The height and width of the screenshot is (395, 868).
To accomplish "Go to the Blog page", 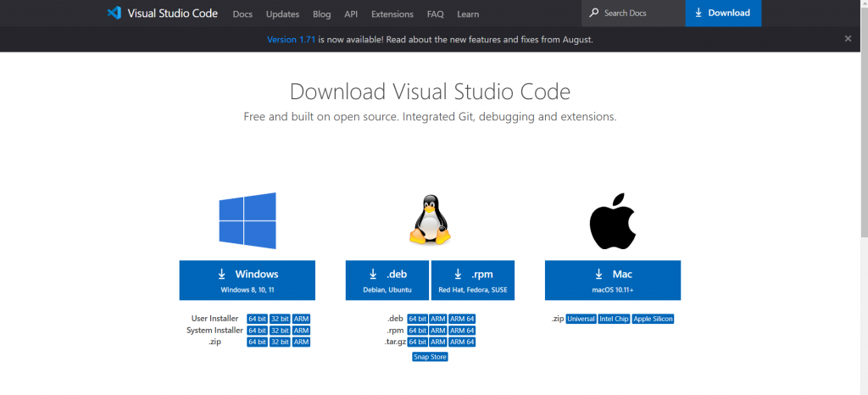I will tap(321, 14).
